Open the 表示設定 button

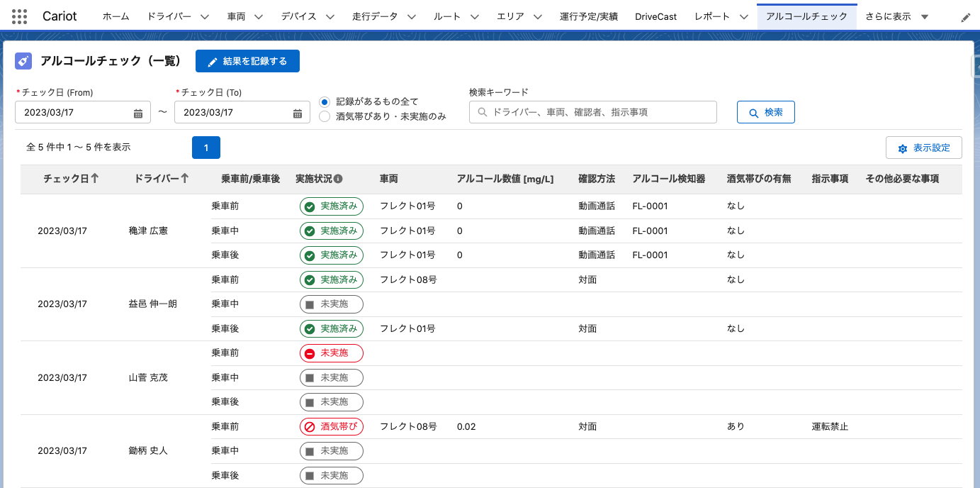coord(924,148)
